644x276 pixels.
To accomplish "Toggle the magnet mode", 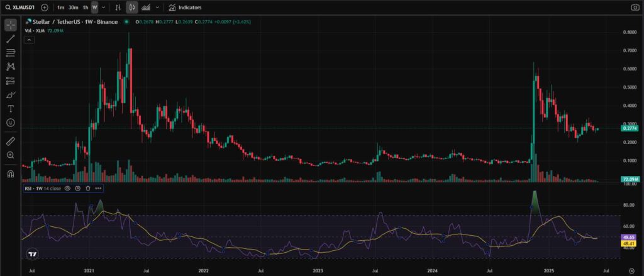I will (11, 174).
